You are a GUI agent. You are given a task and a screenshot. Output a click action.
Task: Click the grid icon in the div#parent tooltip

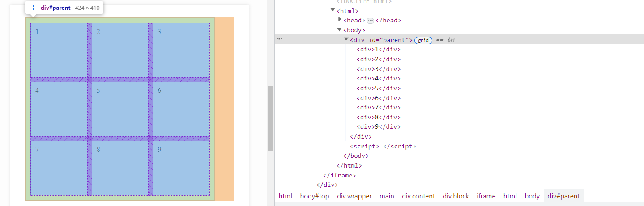[33, 8]
